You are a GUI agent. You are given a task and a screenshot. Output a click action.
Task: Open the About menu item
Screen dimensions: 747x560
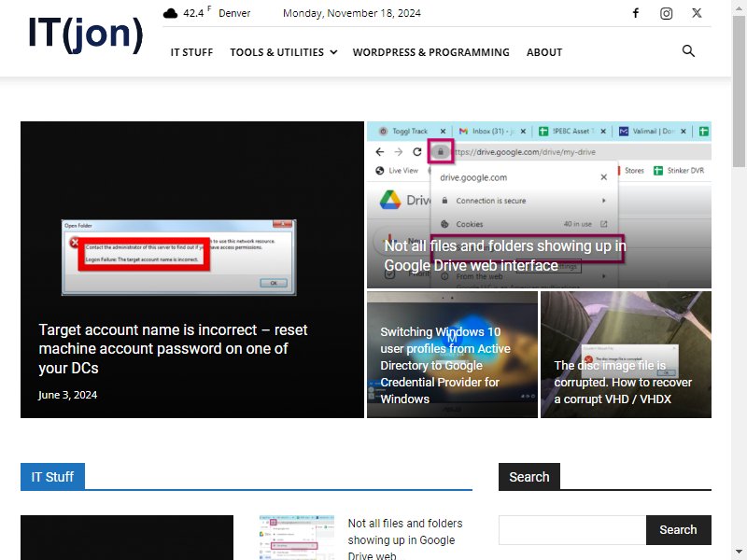[544, 52]
